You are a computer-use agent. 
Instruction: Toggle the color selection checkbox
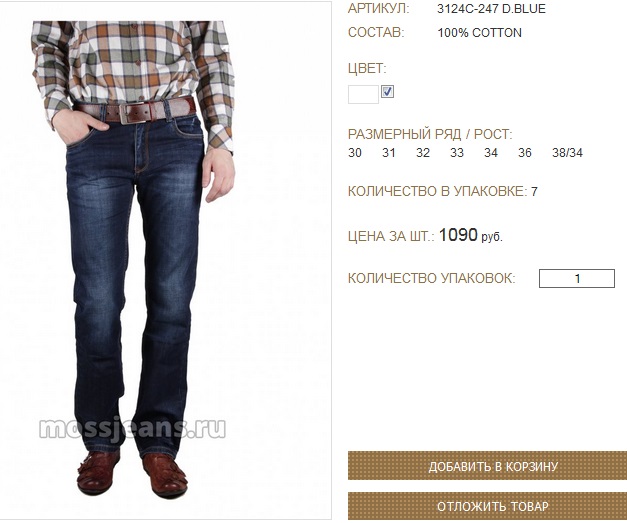click(x=387, y=92)
